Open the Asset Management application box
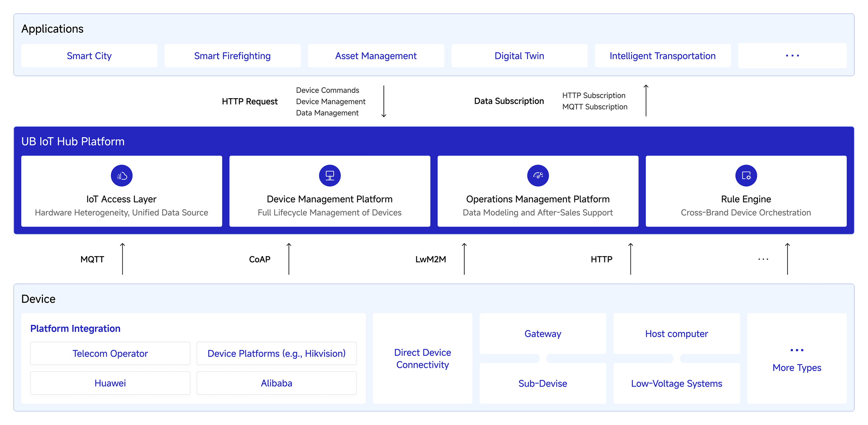 (x=376, y=56)
